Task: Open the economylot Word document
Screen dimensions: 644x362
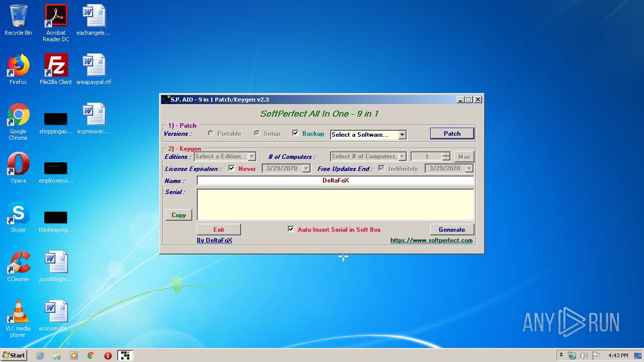Action: pos(56,316)
